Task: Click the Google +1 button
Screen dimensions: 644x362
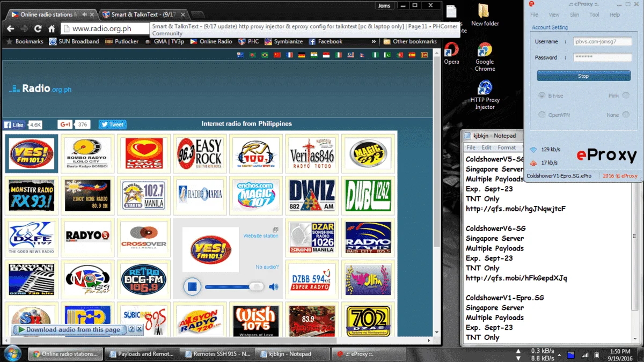Action: (65, 124)
